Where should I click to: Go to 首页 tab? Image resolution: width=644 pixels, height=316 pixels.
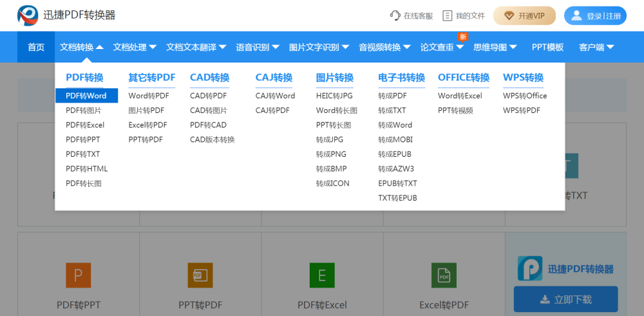tap(35, 47)
